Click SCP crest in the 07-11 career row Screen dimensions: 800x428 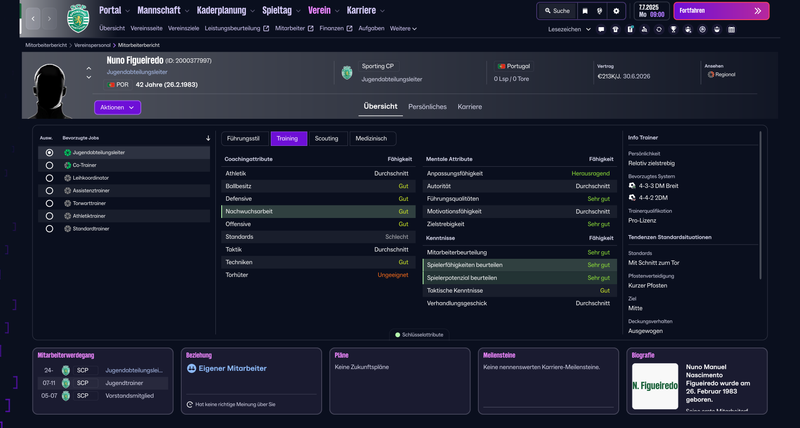(x=65, y=383)
